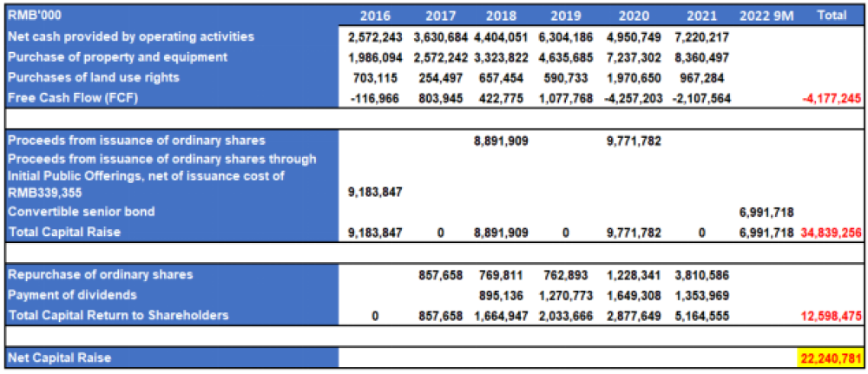Click property purchase value 2,572,242

441,57
